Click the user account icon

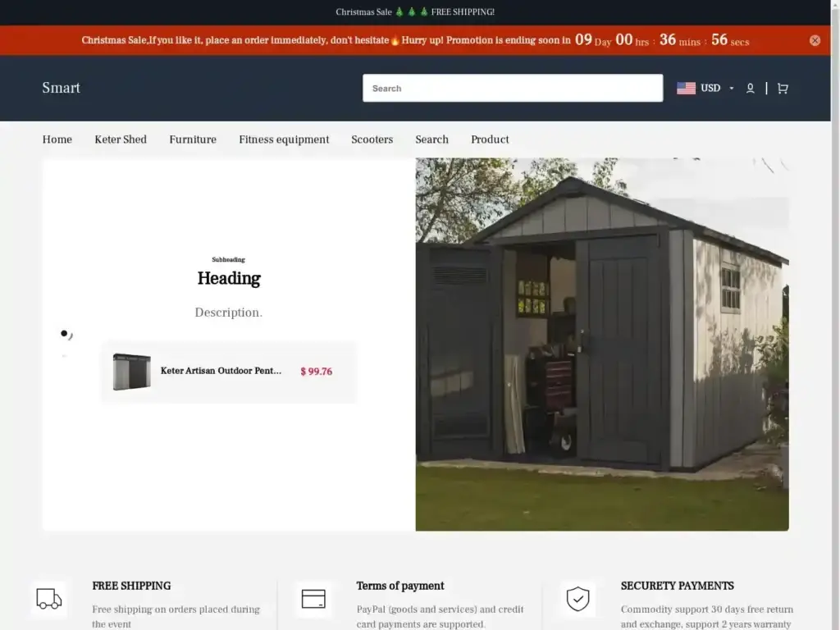coord(750,89)
